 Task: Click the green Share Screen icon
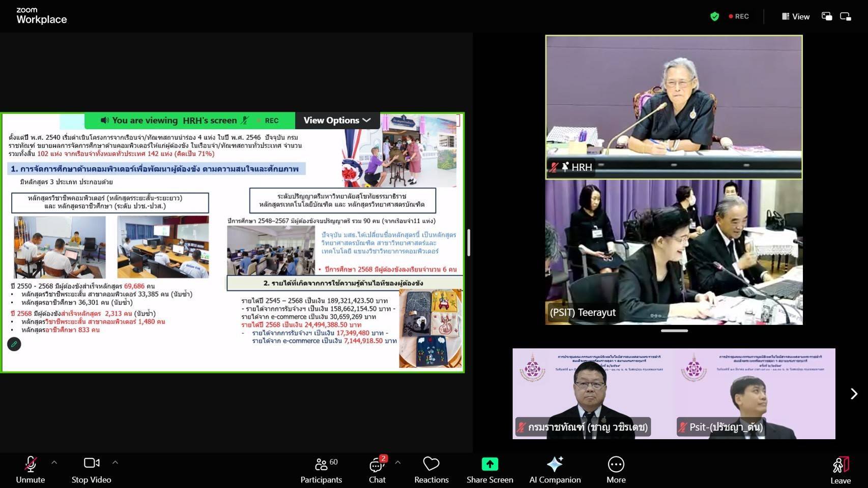point(489,464)
